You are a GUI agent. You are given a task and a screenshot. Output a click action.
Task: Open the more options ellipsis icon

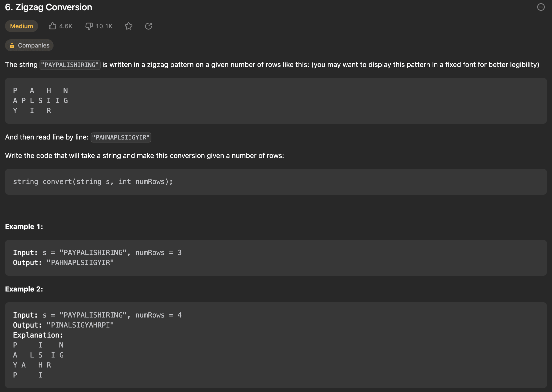[x=541, y=7]
